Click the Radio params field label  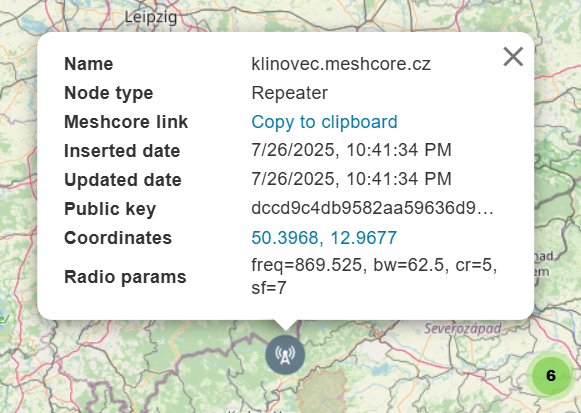(x=125, y=277)
